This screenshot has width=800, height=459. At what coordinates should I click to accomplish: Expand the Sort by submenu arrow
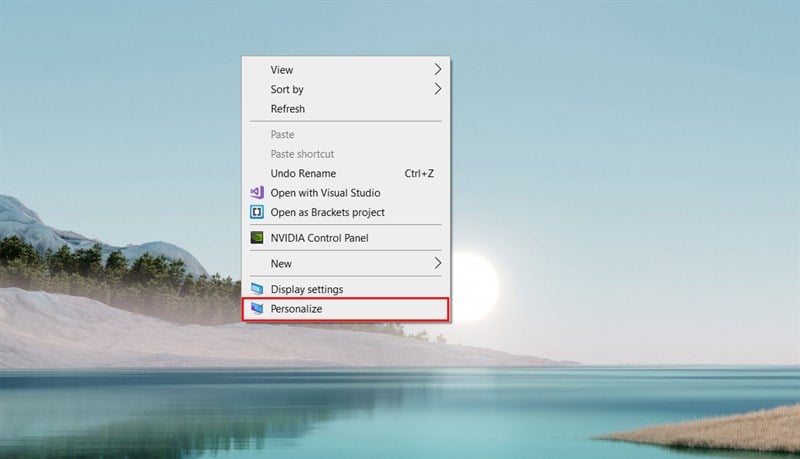pos(437,89)
